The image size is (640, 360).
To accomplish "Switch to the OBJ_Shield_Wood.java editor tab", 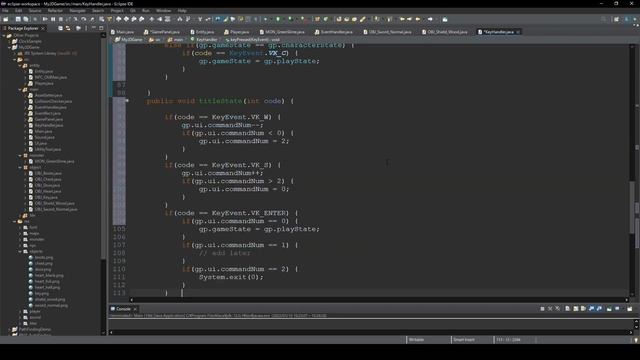I will (445, 32).
